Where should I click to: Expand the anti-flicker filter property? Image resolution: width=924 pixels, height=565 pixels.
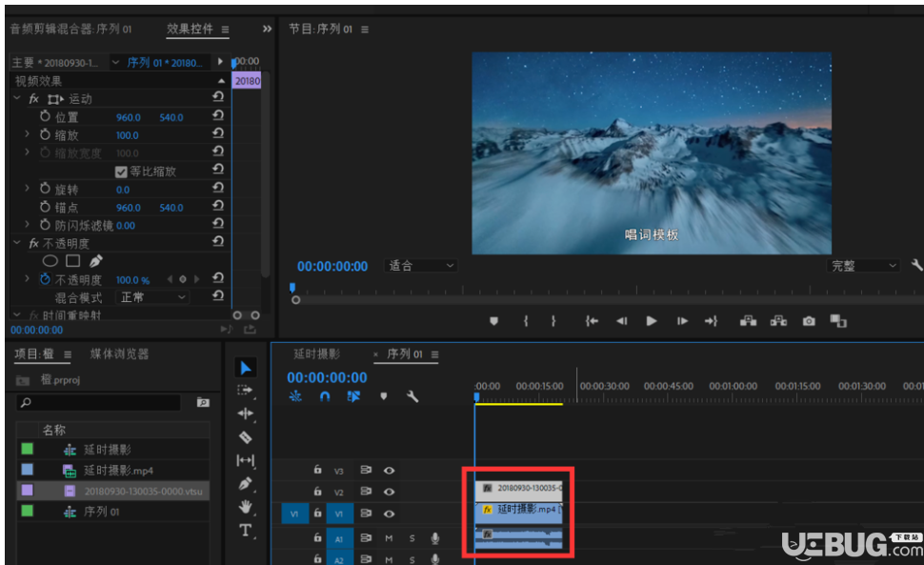click(27, 225)
